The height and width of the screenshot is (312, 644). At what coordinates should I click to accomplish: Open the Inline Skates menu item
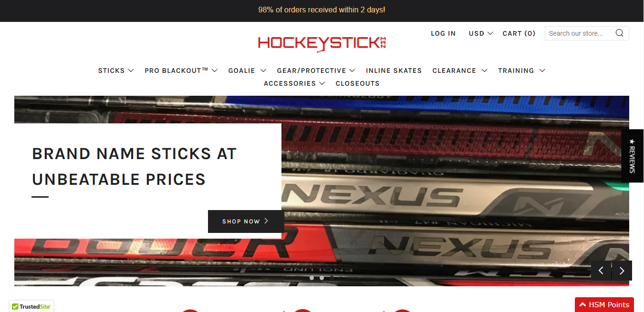[394, 70]
